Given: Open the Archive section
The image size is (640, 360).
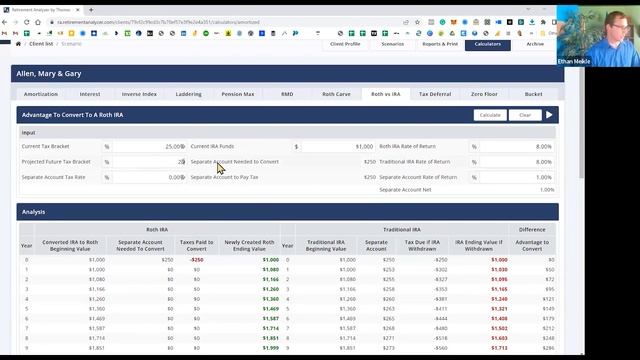Looking at the screenshot, I should pos(535,44).
